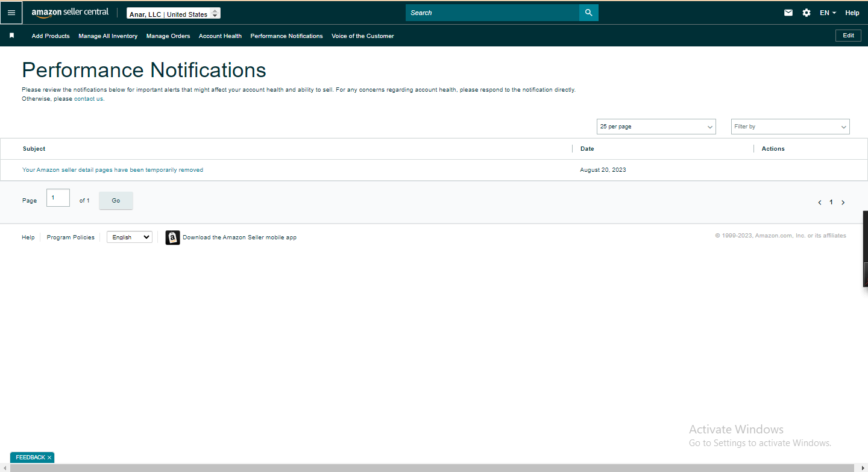
Task: Click into the Search field
Action: pos(492,13)
